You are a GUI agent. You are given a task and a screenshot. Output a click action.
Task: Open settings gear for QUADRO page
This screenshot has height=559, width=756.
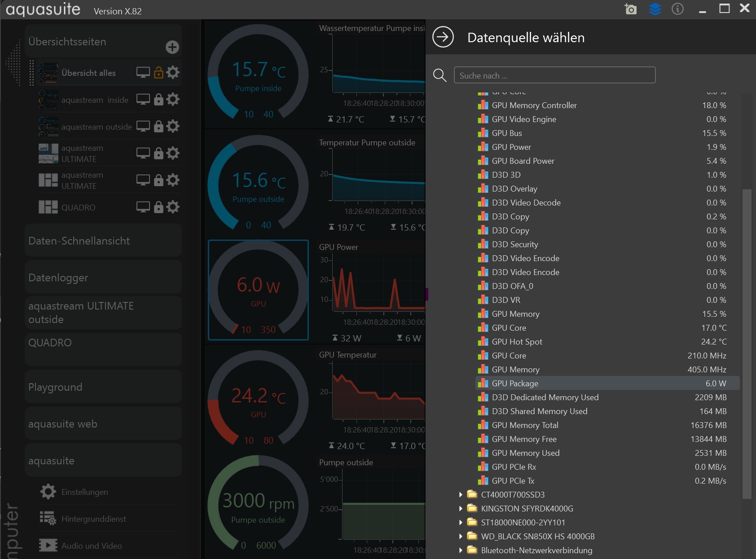coord(173,207)
